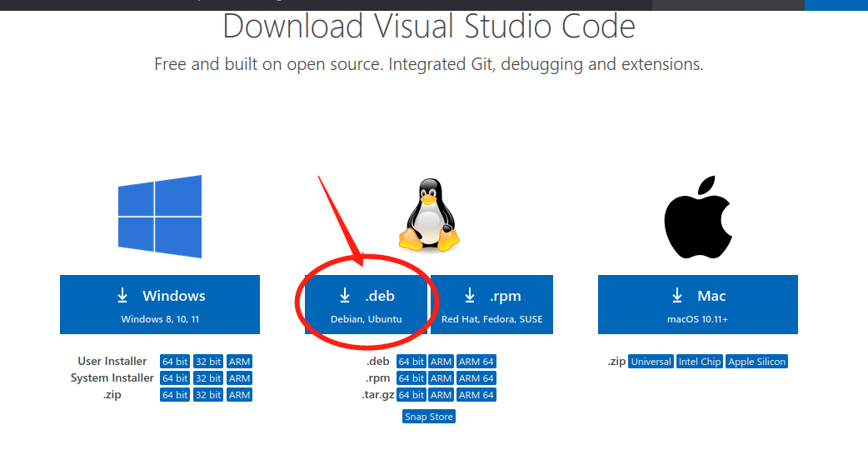Viewport: 868px width, 455px height.
Task: Select User Installer ARM download
Action: 239,362
